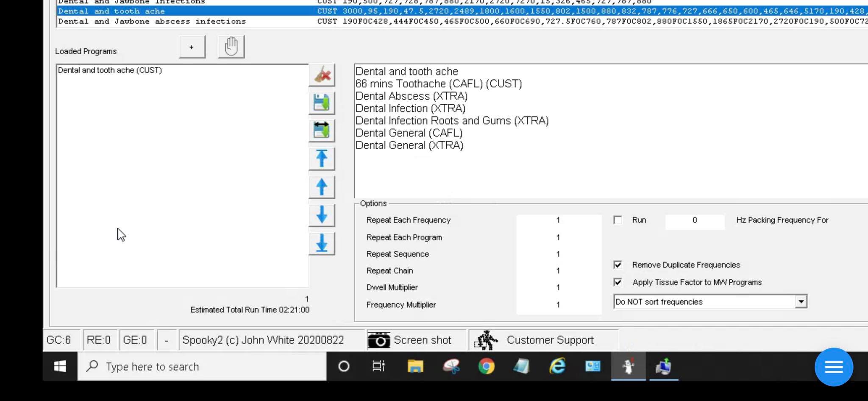Click the floppy disk icon with double arrow
Screen dimensions: 868x401
(322, 130)
